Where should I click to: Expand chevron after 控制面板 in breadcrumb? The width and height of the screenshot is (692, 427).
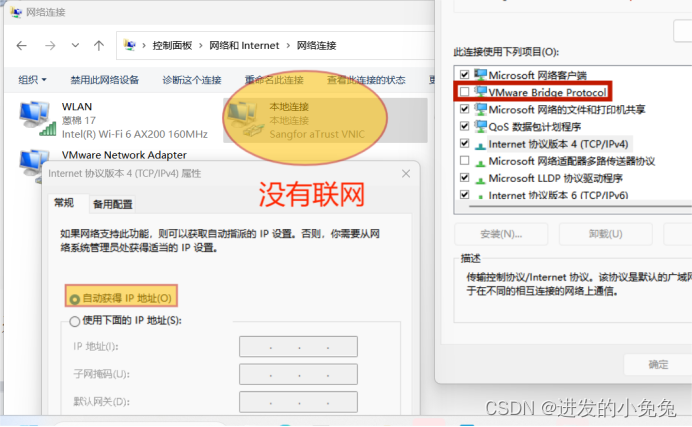click(201, 45)
